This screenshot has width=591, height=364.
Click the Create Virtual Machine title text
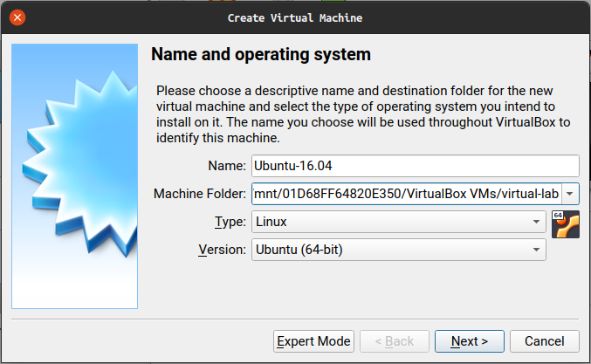(x=295, y=17)
